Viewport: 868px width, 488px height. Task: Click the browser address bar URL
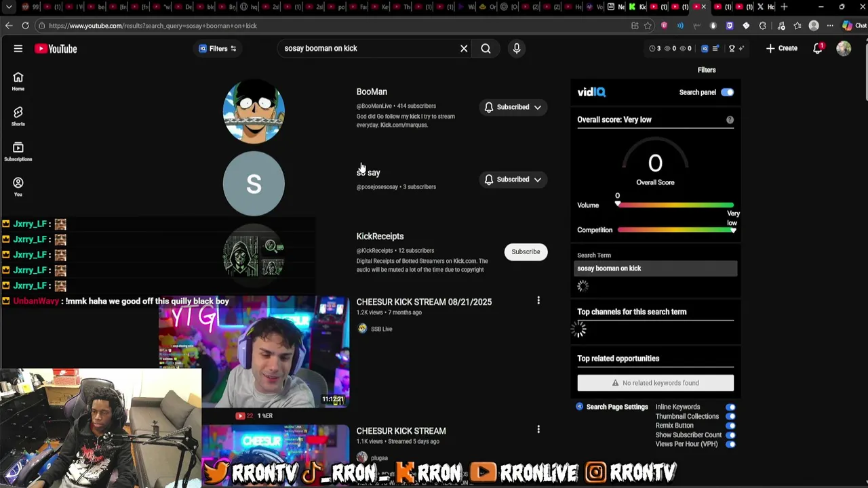[153, 26]
